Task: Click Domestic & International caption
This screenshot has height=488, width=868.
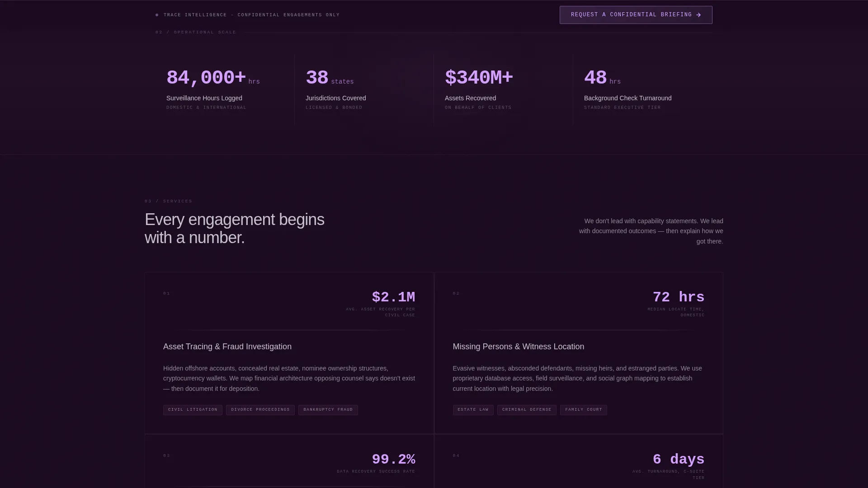Action: coord(206,108)
